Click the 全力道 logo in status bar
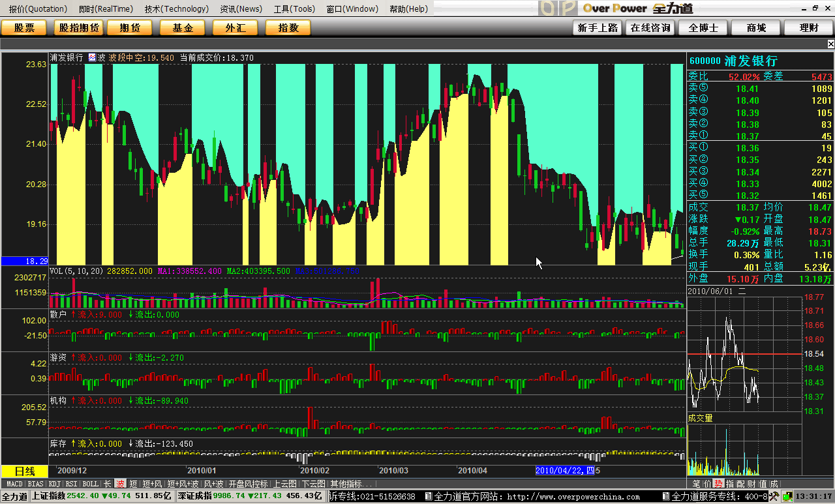This screenshot has width=835, height=504. (14, 497)
